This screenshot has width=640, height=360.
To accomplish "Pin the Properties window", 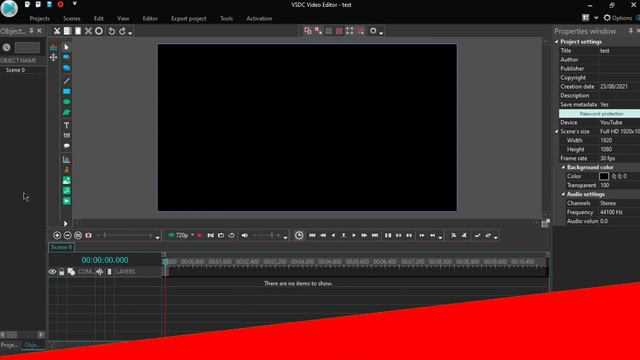I will point(631,31).
